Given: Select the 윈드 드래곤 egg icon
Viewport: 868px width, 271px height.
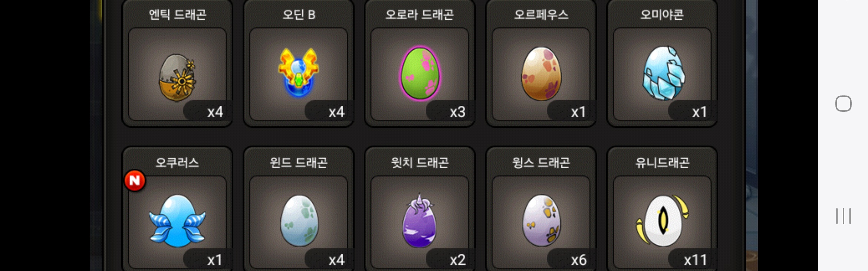Looking at the screenshot, I should click(299, 221).
